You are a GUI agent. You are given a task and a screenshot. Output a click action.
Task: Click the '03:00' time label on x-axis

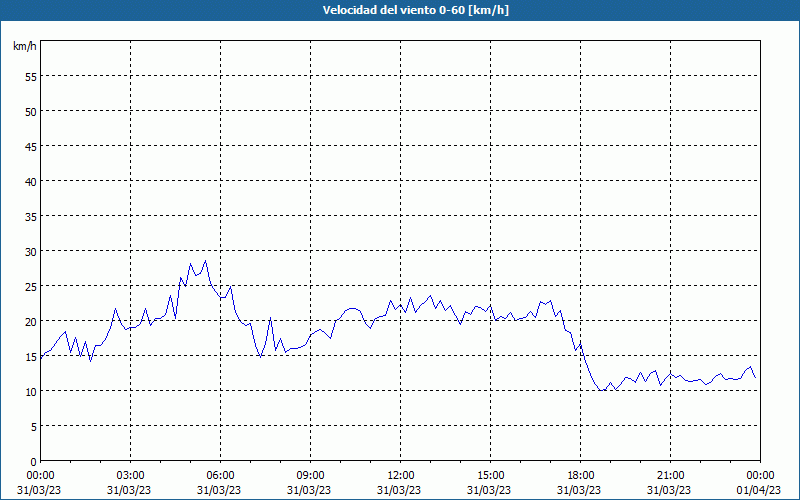click(131, 476)
